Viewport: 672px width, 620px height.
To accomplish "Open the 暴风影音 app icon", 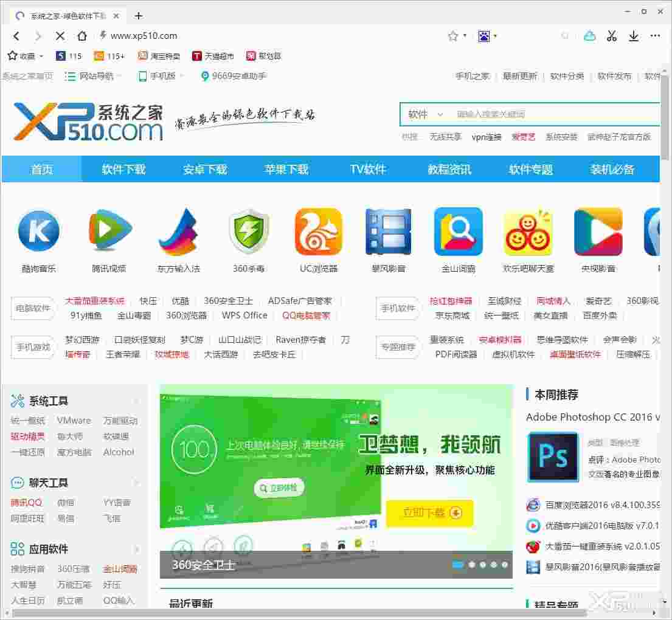I will click(x=388, y=232).
